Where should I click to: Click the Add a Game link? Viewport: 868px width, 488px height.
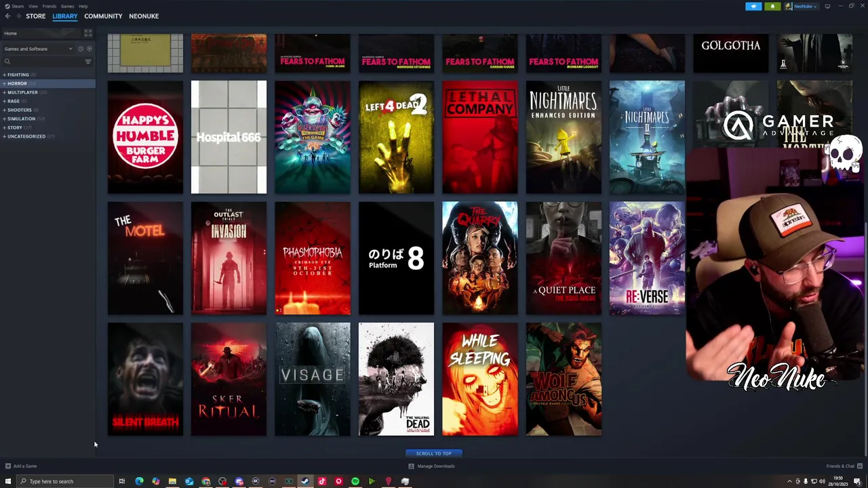point(25,466)
